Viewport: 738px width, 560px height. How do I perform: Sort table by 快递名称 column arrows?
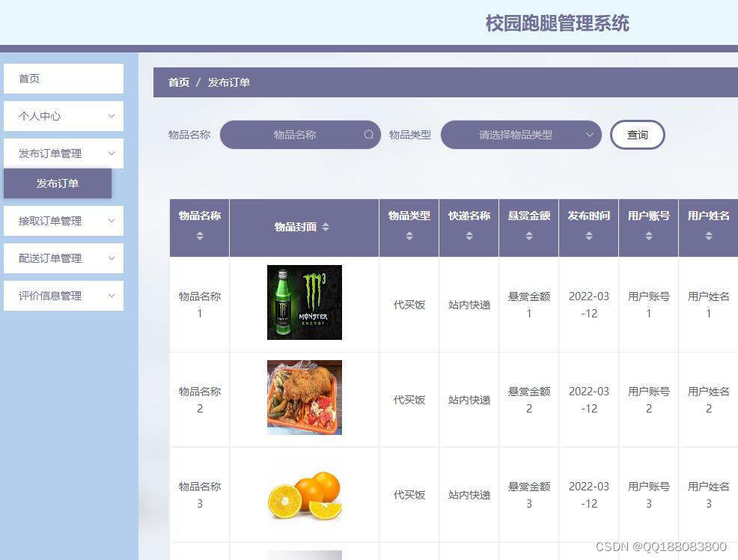tap(469, 236)
